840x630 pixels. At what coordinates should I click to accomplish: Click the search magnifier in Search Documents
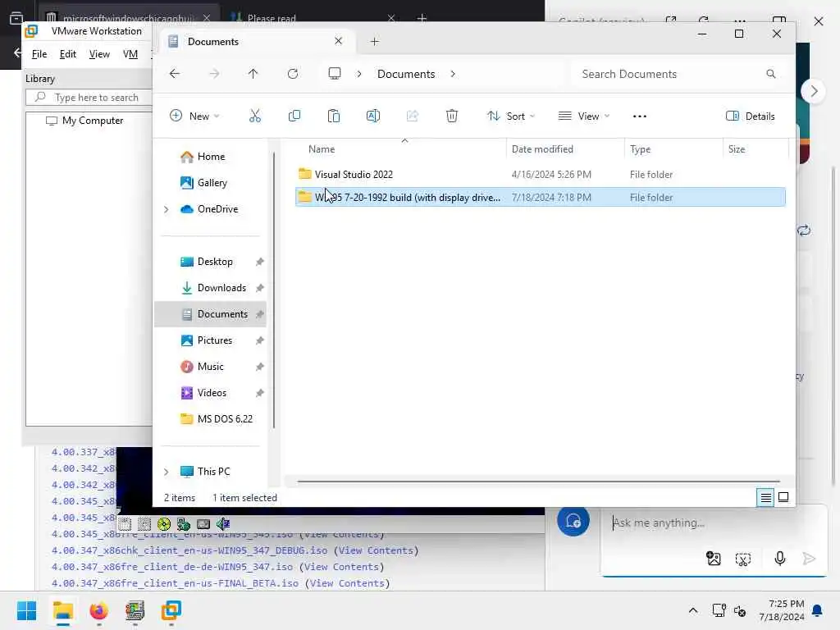[771, 74]
